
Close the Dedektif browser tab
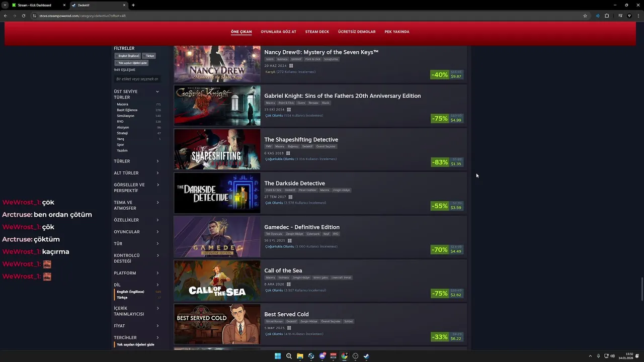pyautogui.click(x=124, y=5)
